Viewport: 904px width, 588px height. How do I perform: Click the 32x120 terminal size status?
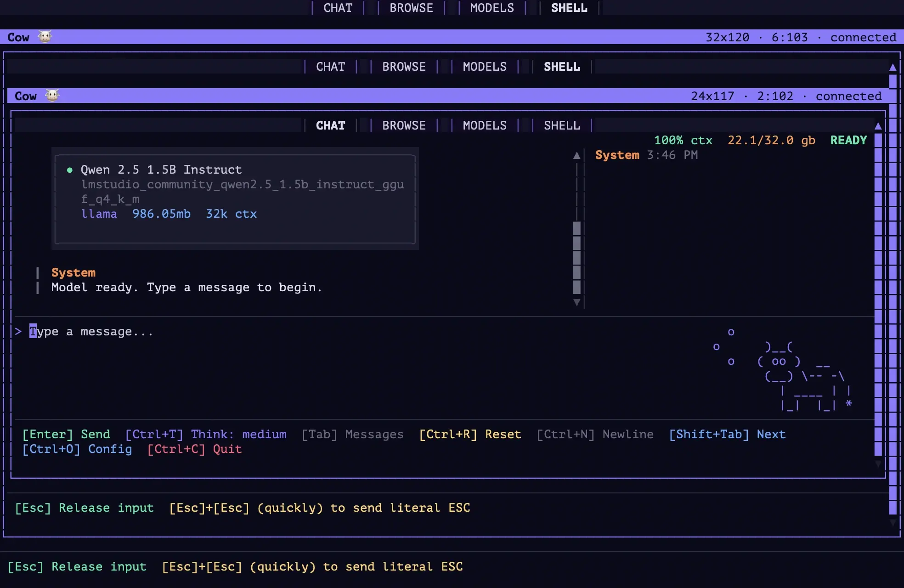(x=727, y=37)
